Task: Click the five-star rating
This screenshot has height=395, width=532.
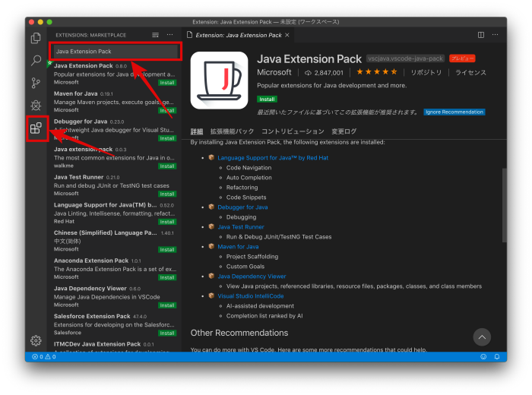Action: coord(377,72)
